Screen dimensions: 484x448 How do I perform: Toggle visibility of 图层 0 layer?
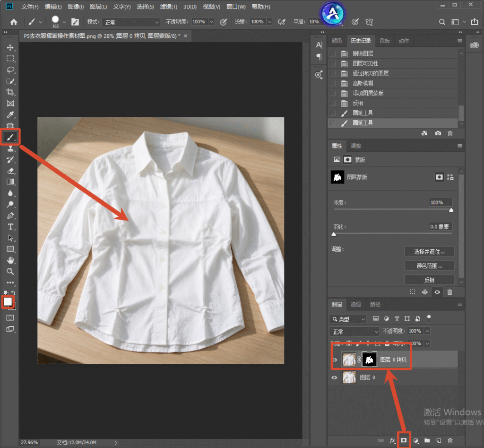click(334, 378)
